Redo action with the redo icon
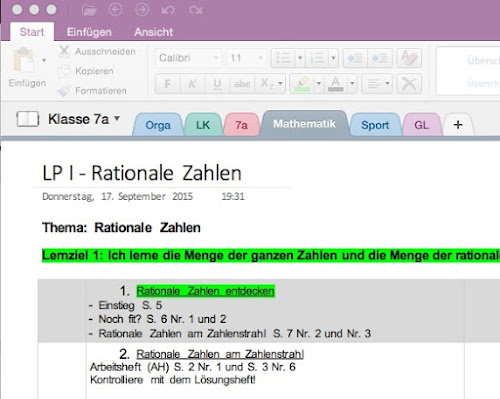Image resolution: width=500 pixels, height=399 pixels. [196, 10]
